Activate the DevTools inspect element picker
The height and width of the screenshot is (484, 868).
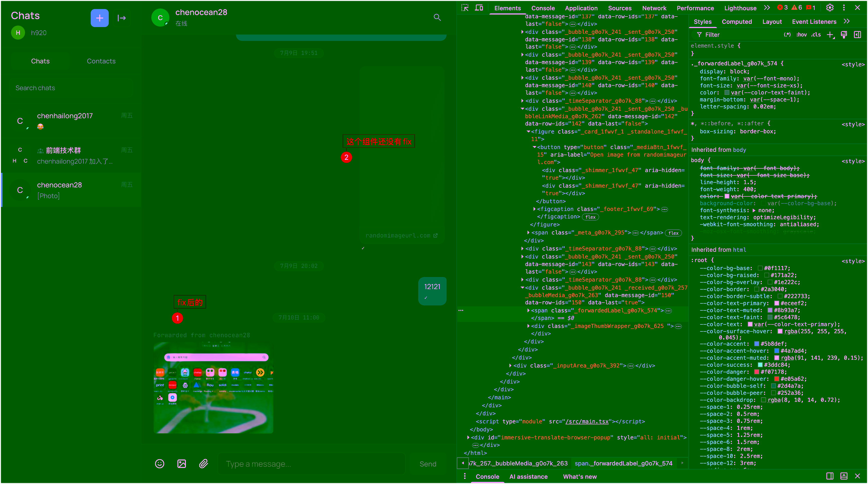click(x=465, y=8)
